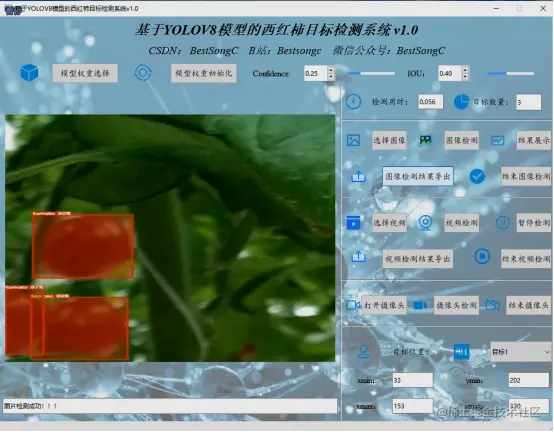Screen dimensions: 554x432
Task: Click the crossed-out camera icon
Action: [493, 304]
